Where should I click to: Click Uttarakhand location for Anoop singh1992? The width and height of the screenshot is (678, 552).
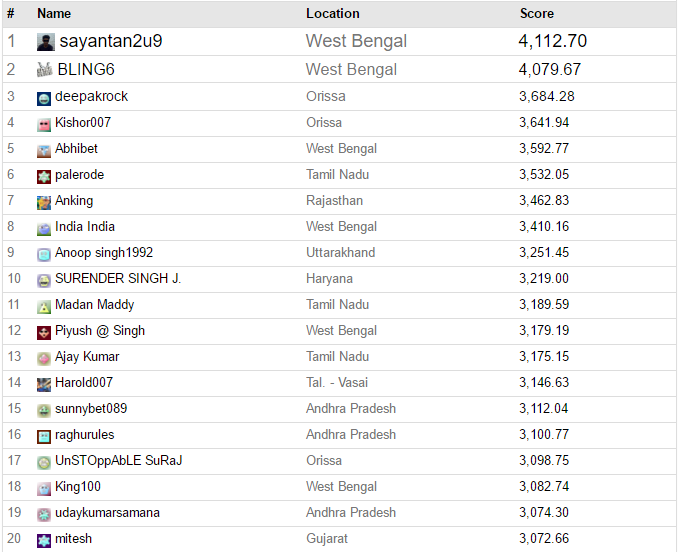pos(340,253)
